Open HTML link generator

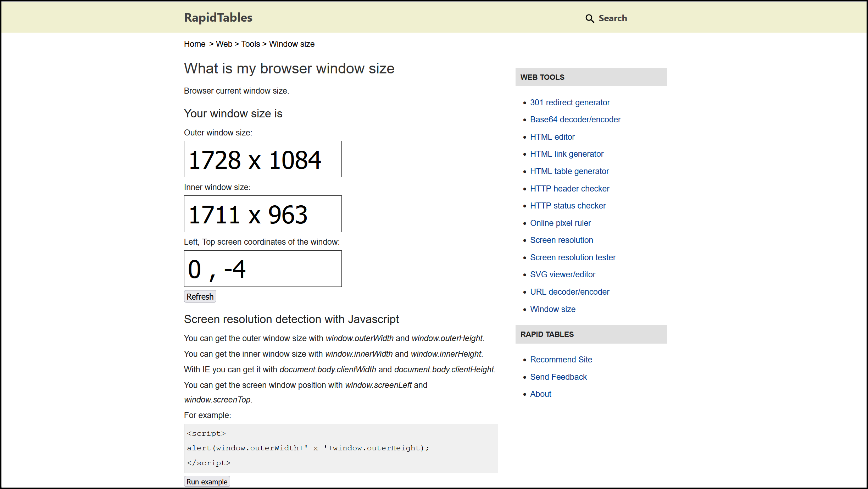click(x=567, y=154)
